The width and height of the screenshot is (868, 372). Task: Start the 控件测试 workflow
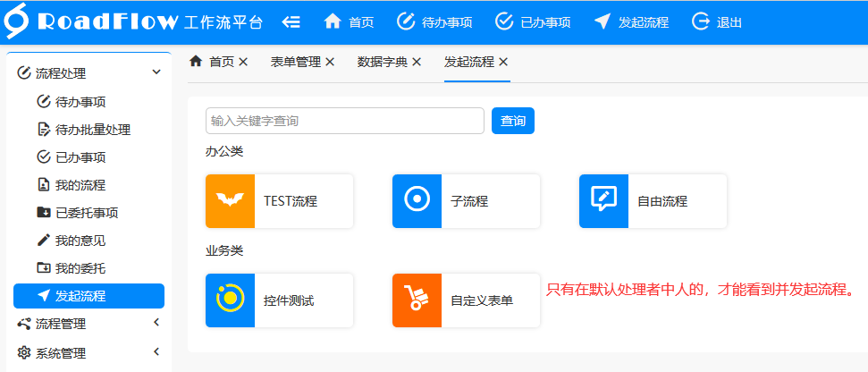pos(280,300)
